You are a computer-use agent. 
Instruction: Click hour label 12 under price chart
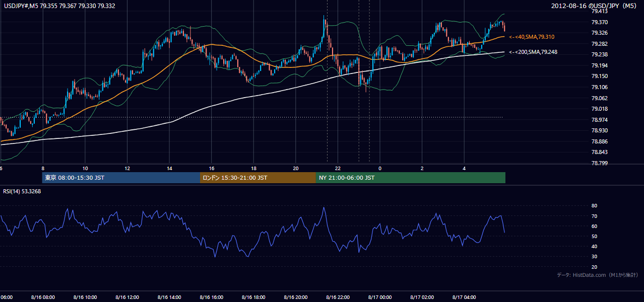tap(127, 169)
